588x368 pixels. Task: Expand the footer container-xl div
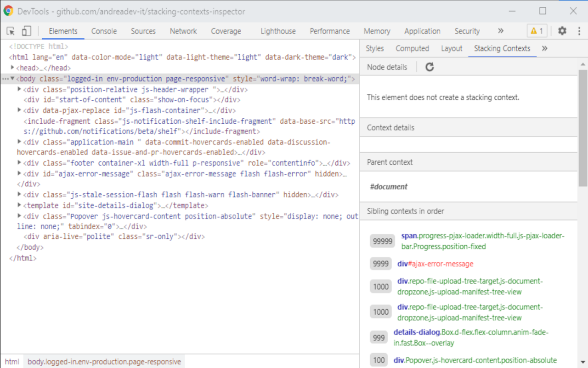click(19, 163)
